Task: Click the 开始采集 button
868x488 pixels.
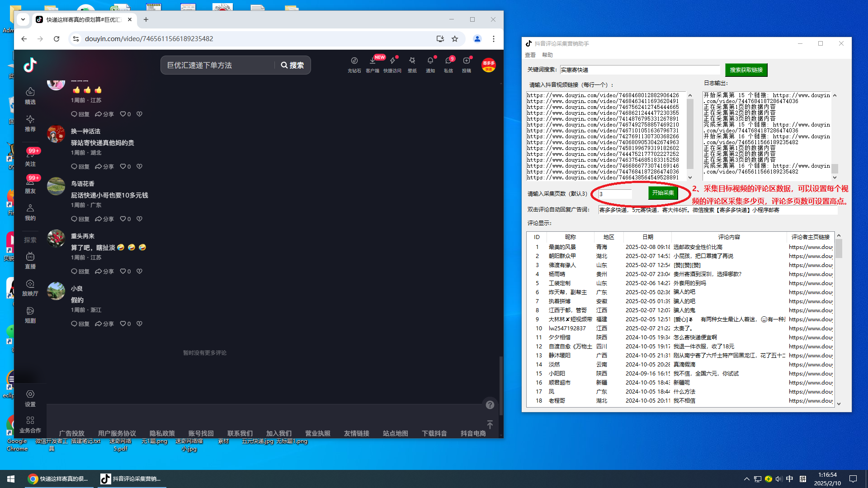Action: [x=663, y=193]
